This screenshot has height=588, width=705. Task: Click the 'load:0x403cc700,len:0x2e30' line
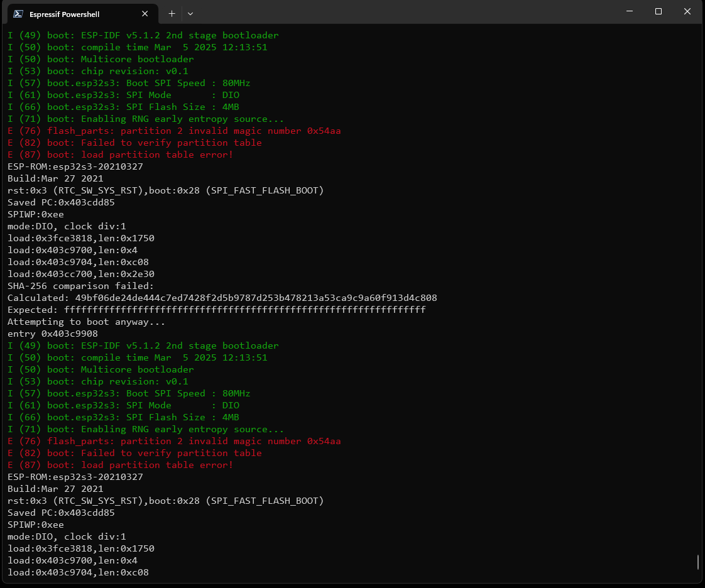coord(81,275)
